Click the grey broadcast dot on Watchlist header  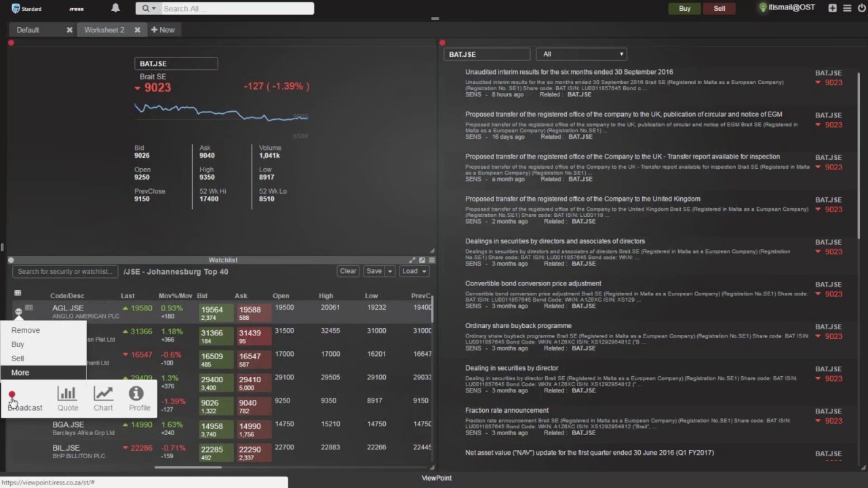[x=11, y=260]
